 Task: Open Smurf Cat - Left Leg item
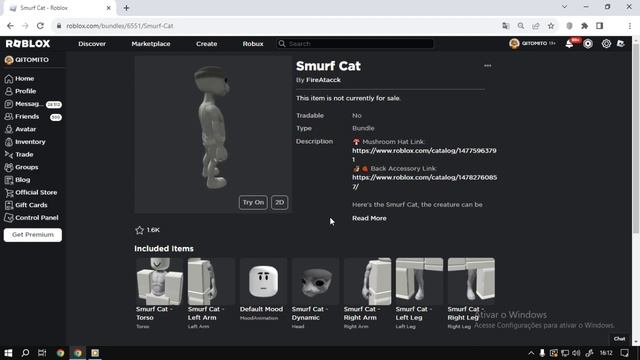click(x=419, y=293)
